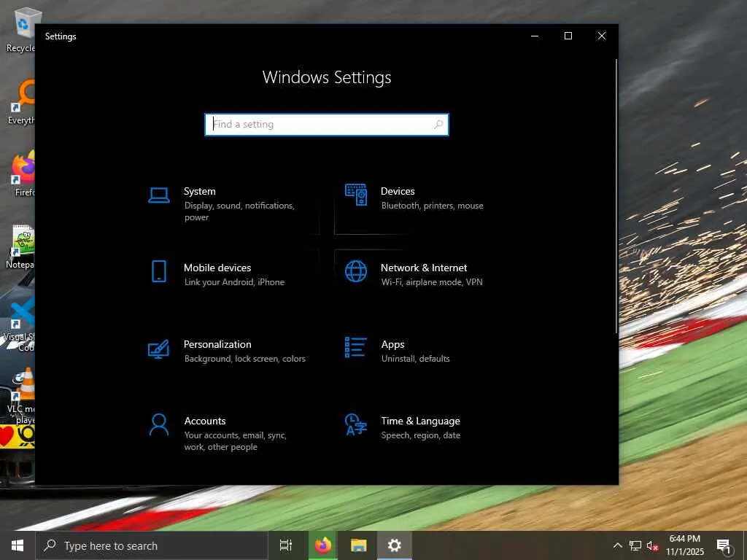Click "Display, sound, notifications, power" text
The image size is (747, 560).
[239, 211]
